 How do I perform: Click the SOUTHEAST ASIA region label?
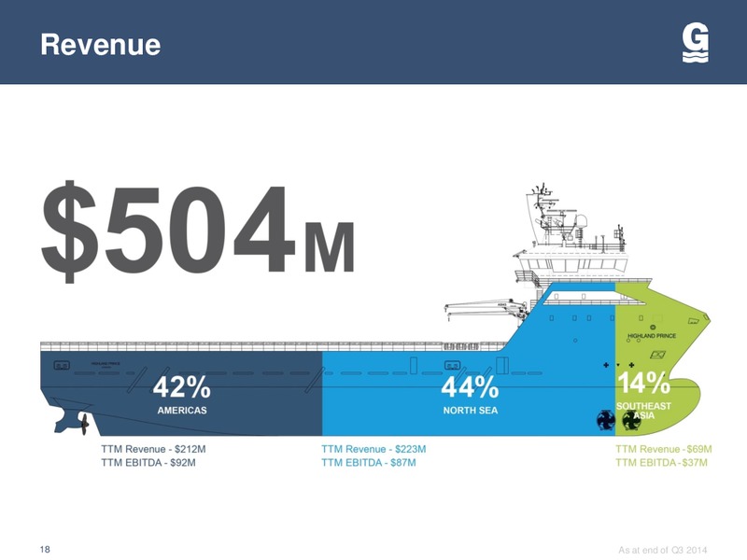(643, 411)
